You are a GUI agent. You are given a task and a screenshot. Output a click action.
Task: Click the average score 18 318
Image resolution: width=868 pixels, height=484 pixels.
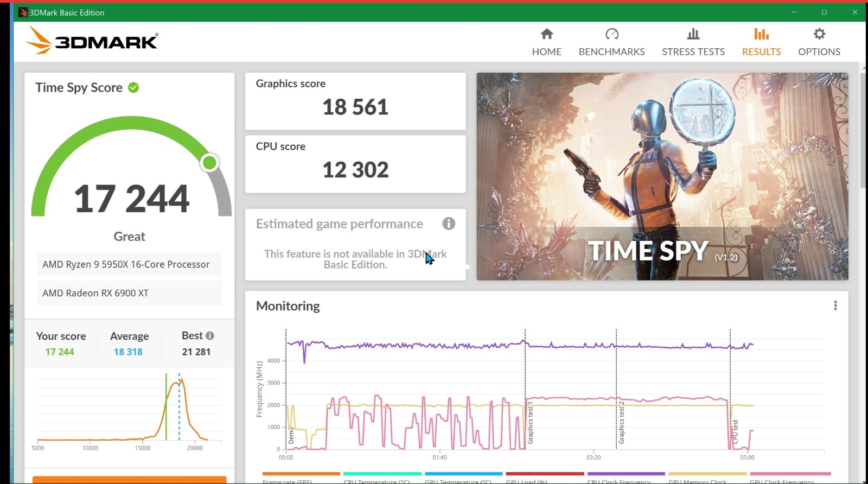click(x=128, y=352)
